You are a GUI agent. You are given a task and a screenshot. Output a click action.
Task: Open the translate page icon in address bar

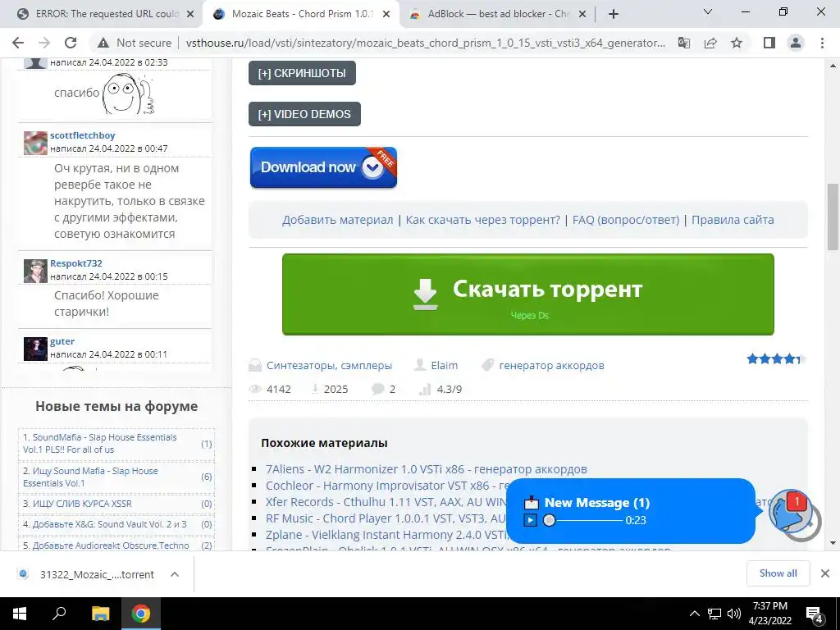684,43
